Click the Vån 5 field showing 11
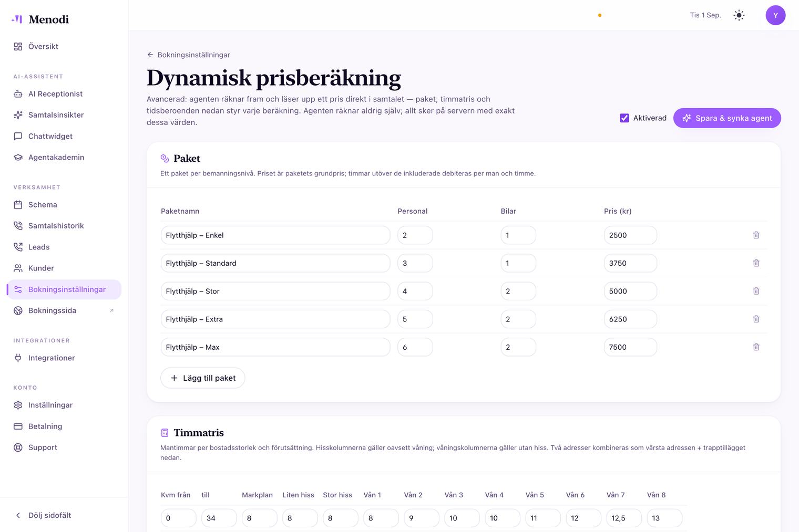799x532 pixels. coord(543,518)
